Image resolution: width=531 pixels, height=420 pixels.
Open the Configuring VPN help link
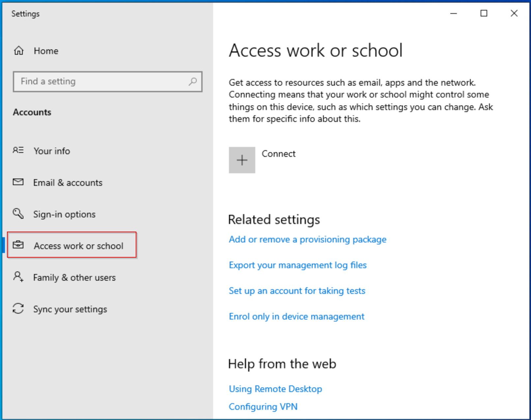(x=263, y=407)
